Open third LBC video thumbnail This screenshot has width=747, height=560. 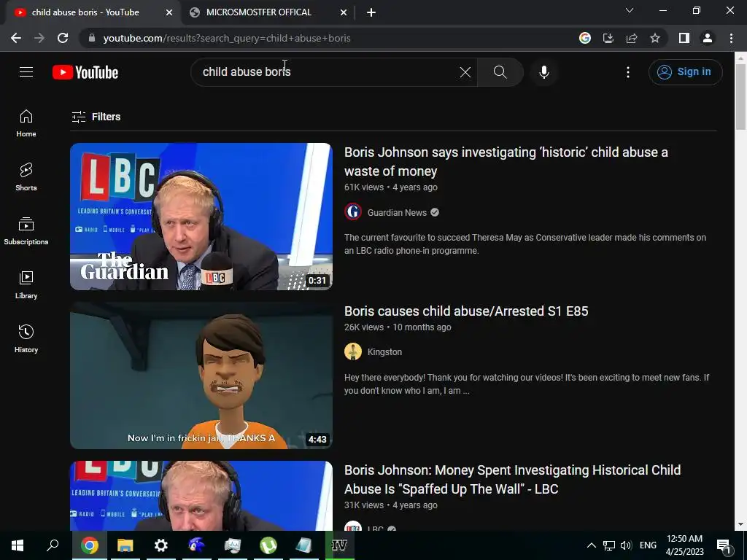point(201,496)
